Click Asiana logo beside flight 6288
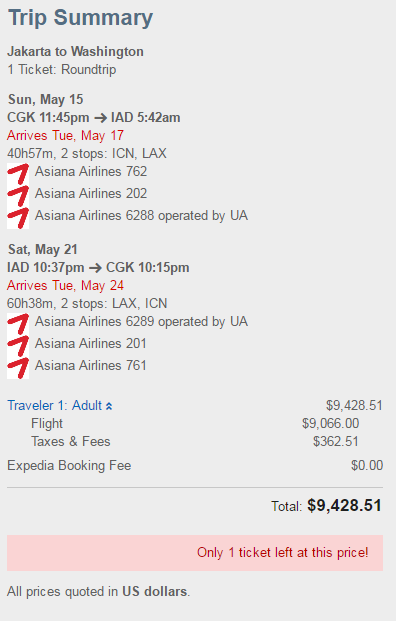396x621 pixels. [x=18, y=218]
